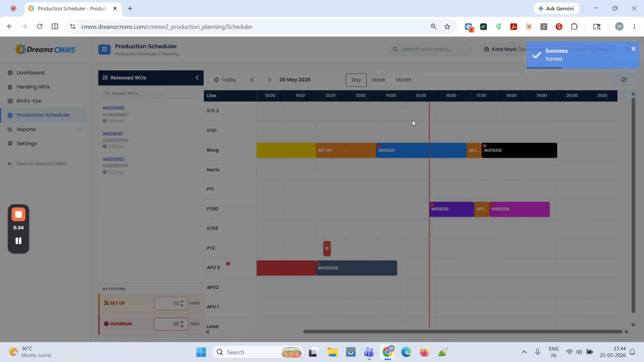Open File Explorer from taskbar
The height and width of the screenshot is (362, 644).
332,352
